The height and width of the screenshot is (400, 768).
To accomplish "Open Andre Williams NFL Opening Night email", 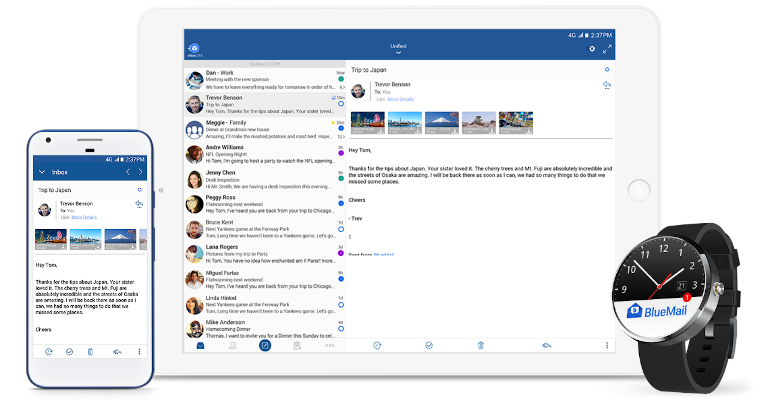I will 265,154.
